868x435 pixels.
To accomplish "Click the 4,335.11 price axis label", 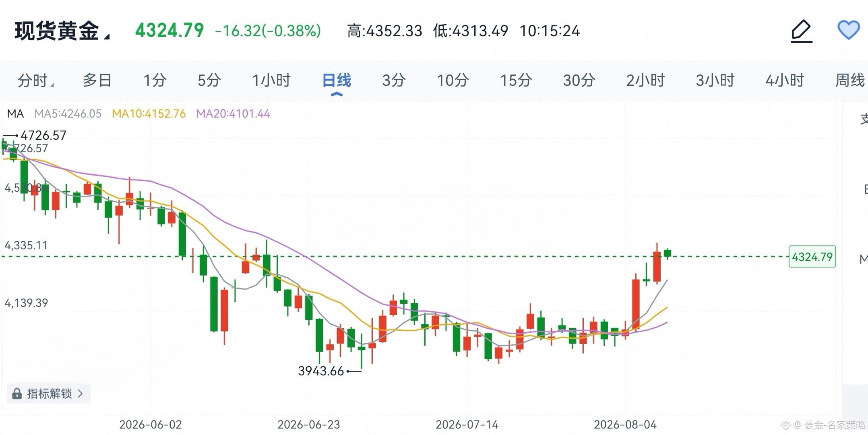I will click(26, 245).
